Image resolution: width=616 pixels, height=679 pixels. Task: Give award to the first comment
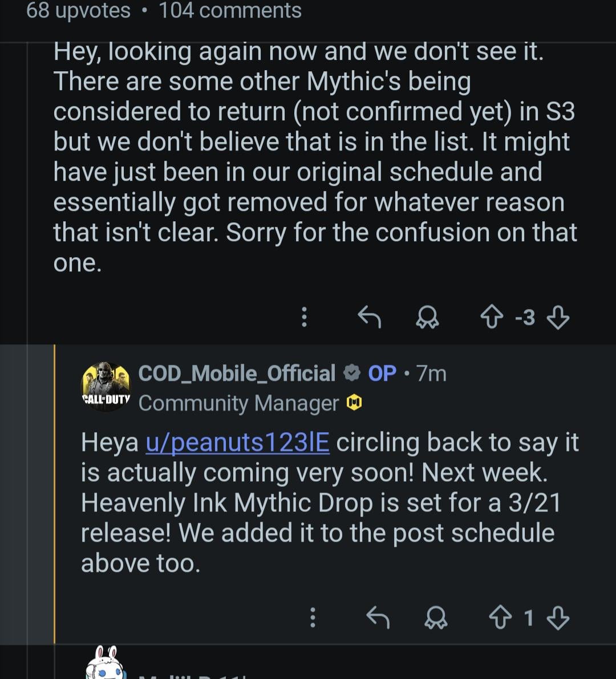tap(428, 318)
